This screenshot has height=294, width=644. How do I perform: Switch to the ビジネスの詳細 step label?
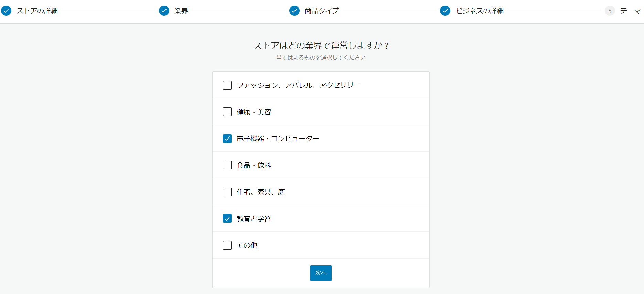click(480, 11)
